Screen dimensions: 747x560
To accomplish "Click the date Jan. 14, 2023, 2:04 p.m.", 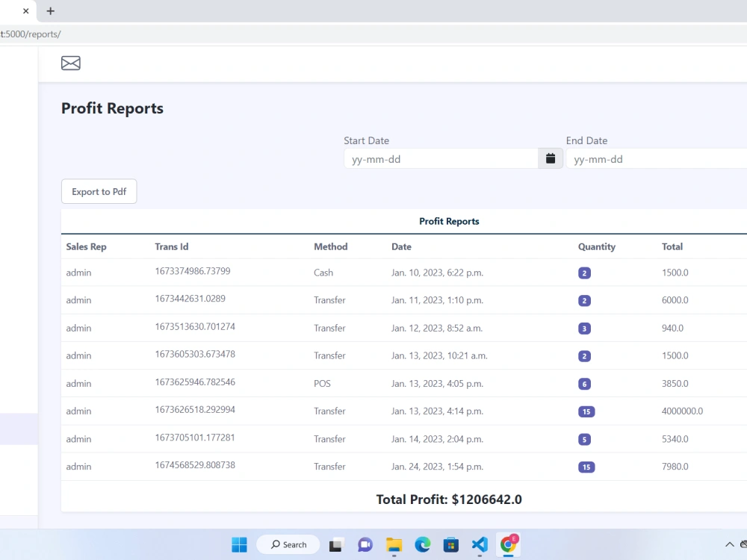I will [x=437, y=439].
